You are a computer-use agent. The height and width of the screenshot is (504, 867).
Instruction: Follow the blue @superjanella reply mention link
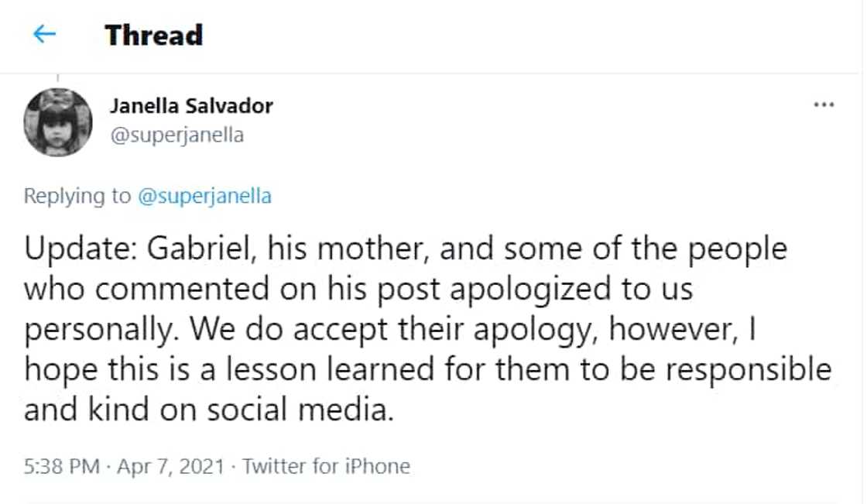(204, 196)
